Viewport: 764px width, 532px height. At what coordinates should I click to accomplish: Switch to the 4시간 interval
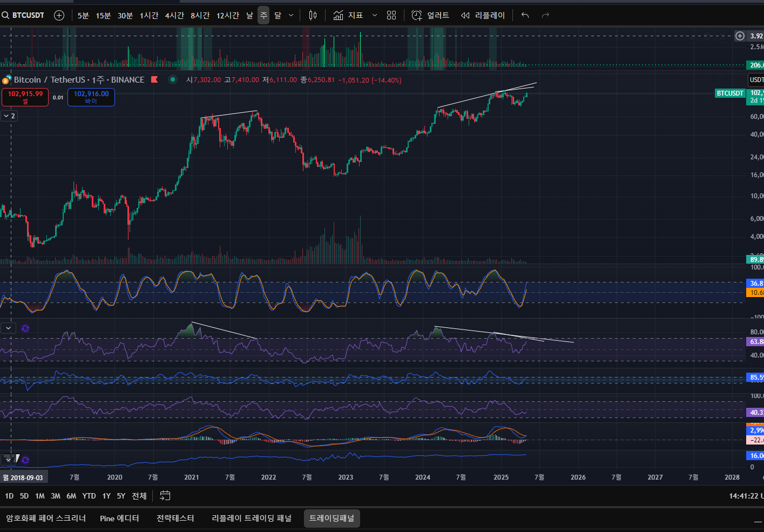[174, 15]
